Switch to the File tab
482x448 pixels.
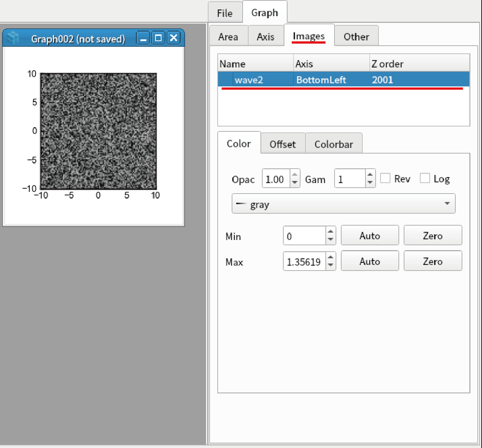(225, 13)
